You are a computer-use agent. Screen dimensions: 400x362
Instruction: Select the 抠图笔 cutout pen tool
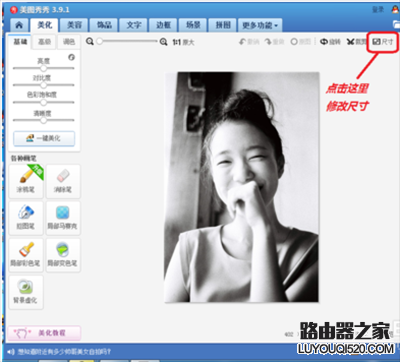click(x=26, y=218)
